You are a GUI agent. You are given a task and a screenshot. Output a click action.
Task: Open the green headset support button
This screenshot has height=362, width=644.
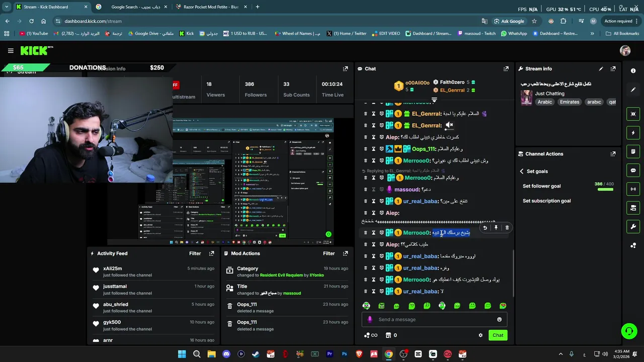(x=629, y=331)
